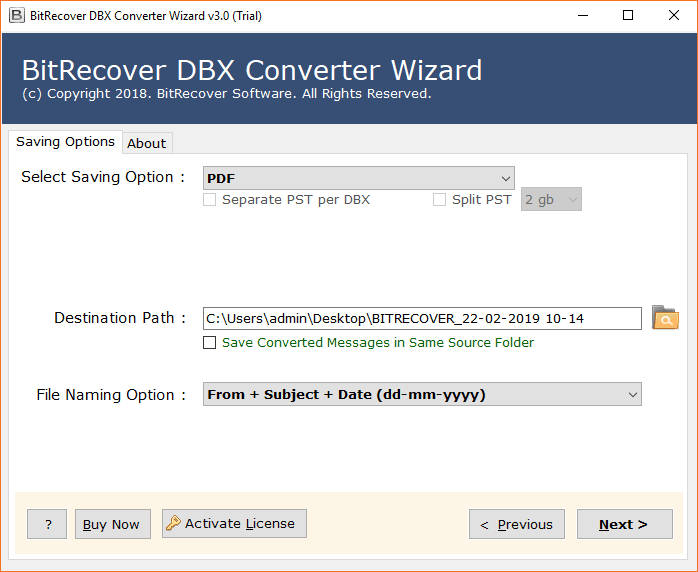Expand the File Naming Option dropdown
The height and width of the screenshot is (572, 698).
coord(422,394)
